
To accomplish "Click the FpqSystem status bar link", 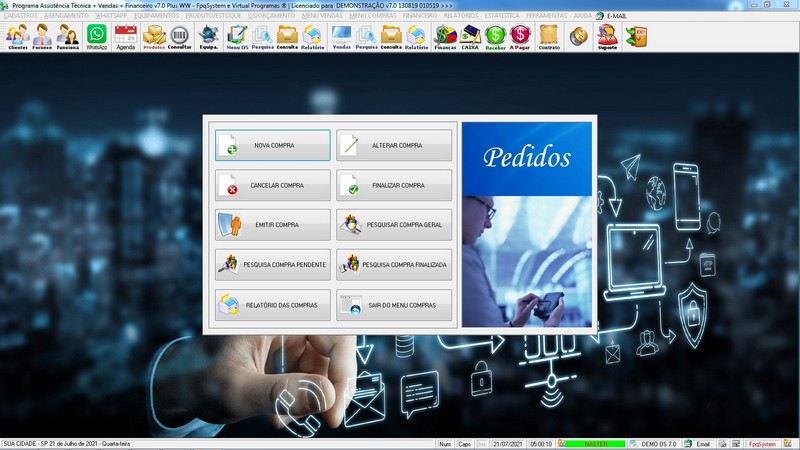I will pos(762,444).
